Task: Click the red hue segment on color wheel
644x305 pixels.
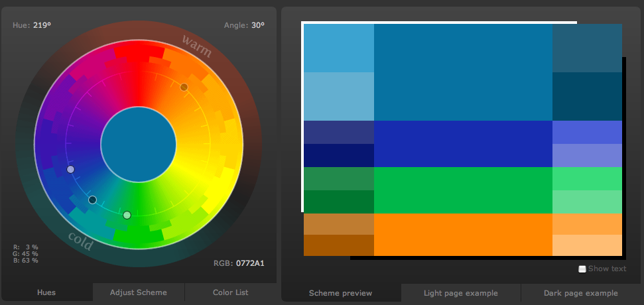Action: pos(139,53)
